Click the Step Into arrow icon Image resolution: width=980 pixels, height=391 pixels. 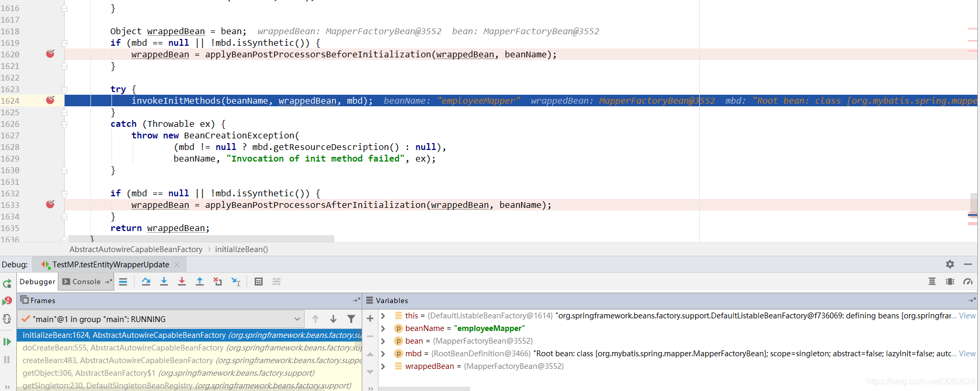(164, 282)
